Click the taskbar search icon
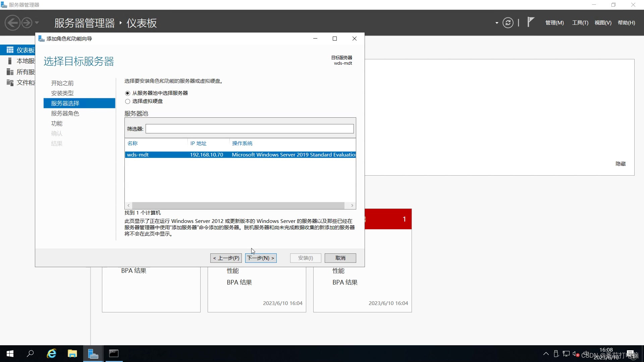644x362 pixels. (x=30, y=354)
